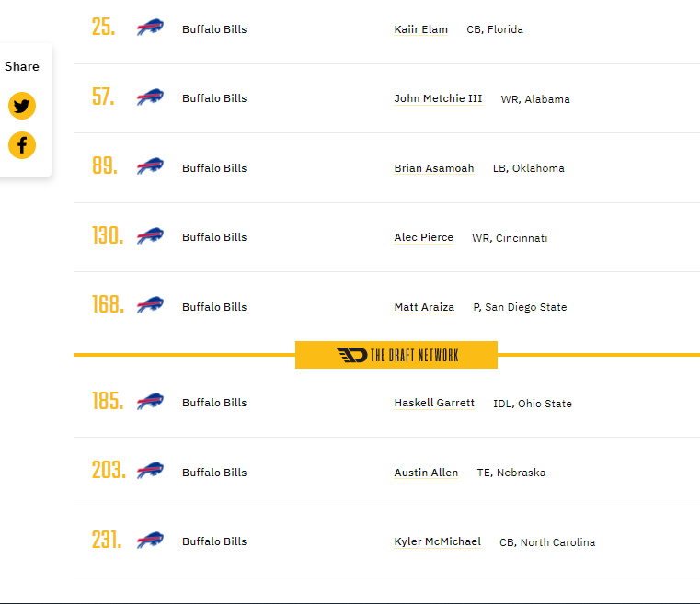Click the Bills logo beside pick 89
The width and height of the screenshot is (700, 604).
tap(150, 166)
